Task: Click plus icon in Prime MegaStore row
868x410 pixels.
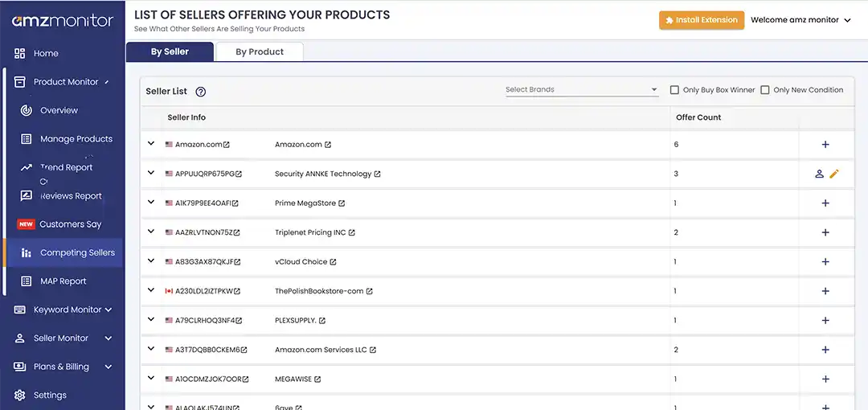Action: click(825, 203)
